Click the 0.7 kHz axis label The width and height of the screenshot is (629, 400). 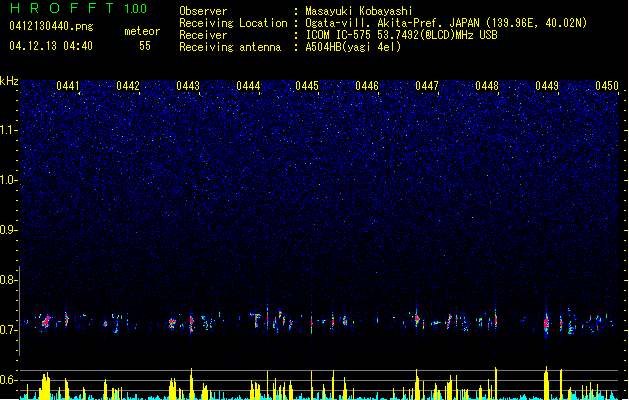pos(7,330)
